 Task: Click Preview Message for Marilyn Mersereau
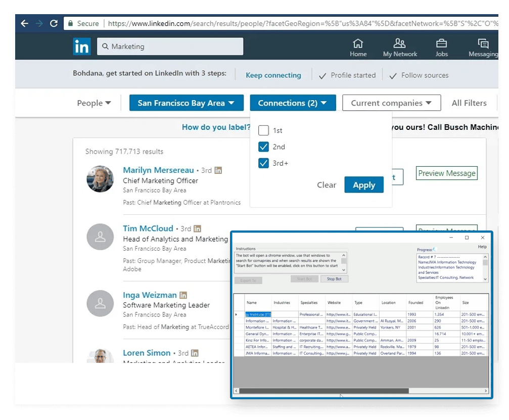[447, 173]
